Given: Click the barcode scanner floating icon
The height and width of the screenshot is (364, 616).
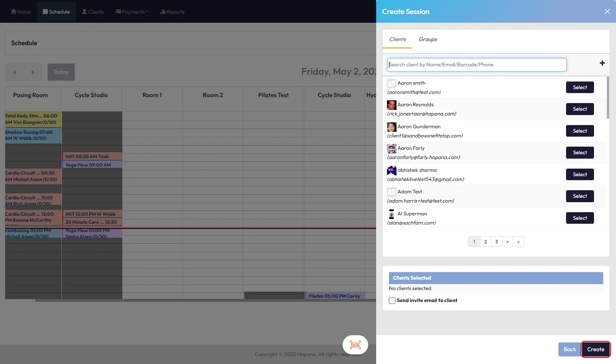Looking at the screenshot, I should [355, 345].
